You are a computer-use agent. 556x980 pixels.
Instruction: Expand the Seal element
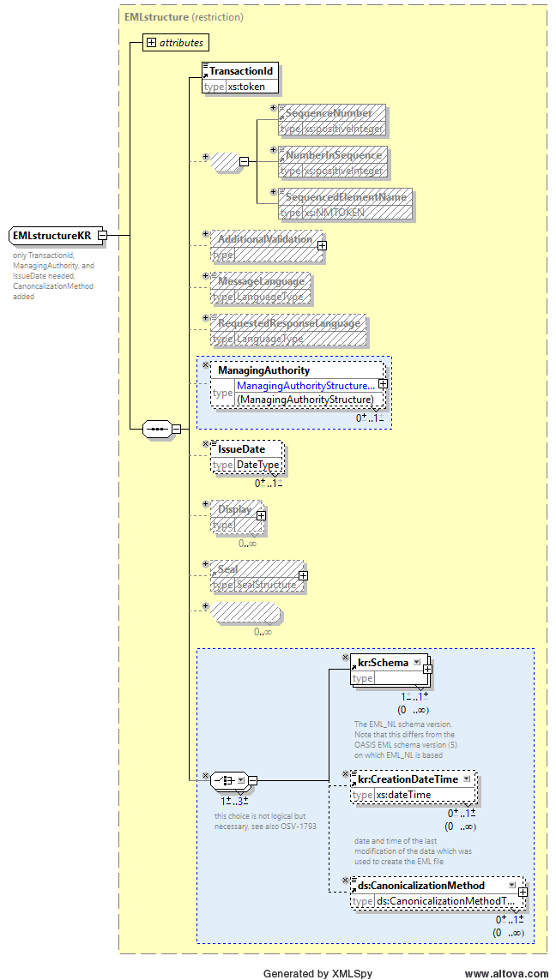pyautogui.click(x=303, y=575)
